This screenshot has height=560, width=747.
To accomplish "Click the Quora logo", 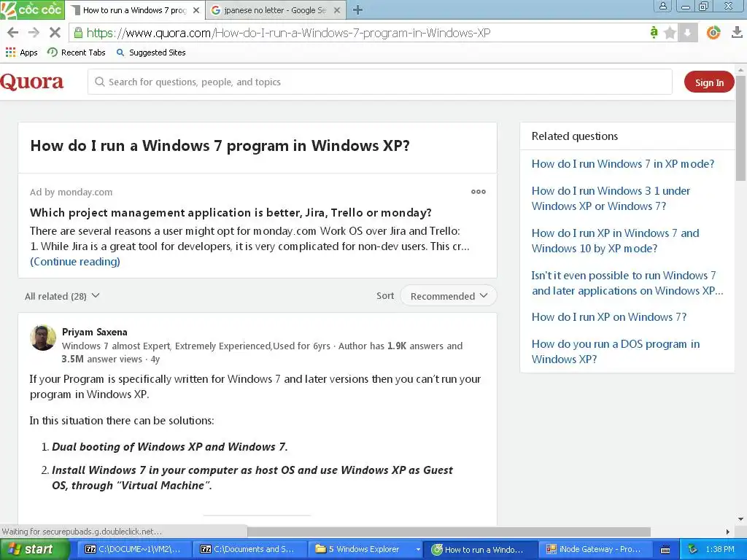I will pos(32,82).
